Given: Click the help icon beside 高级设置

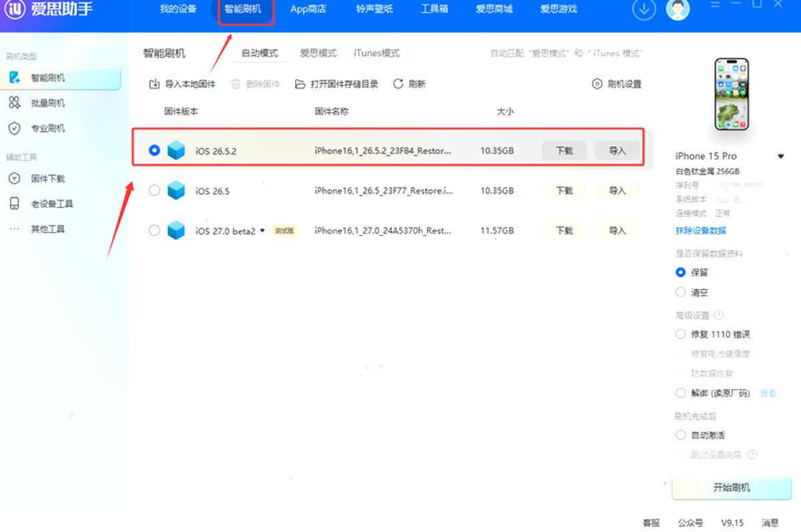Looking at the screenshot, I should 718,315.
